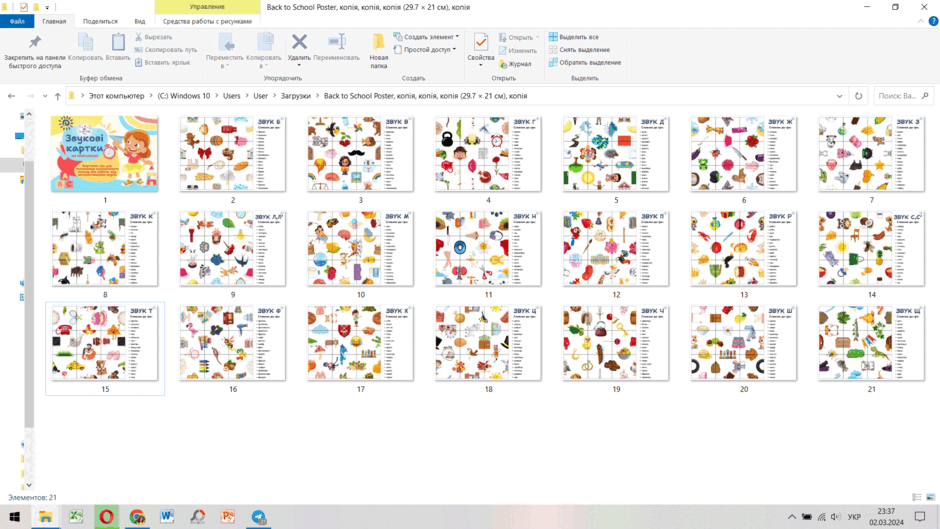Open Chrome from the taskbar
This screenshot has width=940, height=529.
click(137, 516)
